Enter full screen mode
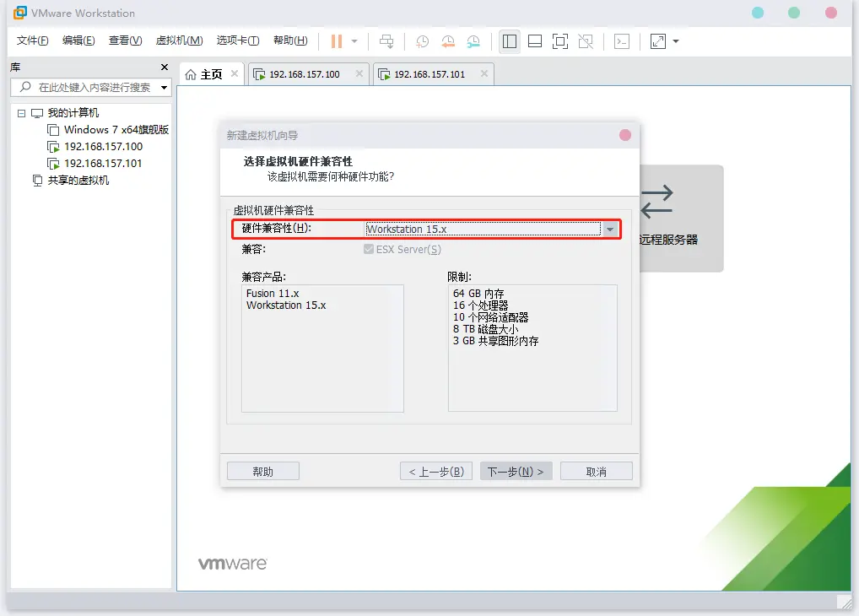 (560, 41)
